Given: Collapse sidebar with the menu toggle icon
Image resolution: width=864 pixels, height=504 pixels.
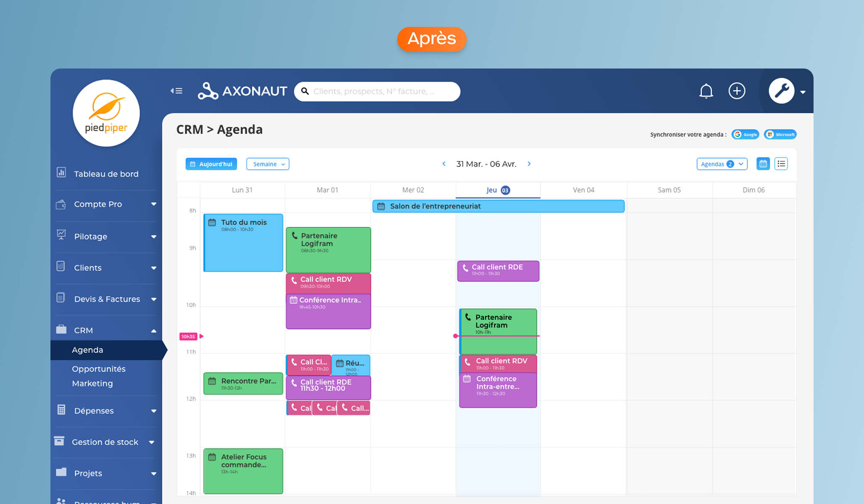Looking at the screenshot, I should 176,91.
